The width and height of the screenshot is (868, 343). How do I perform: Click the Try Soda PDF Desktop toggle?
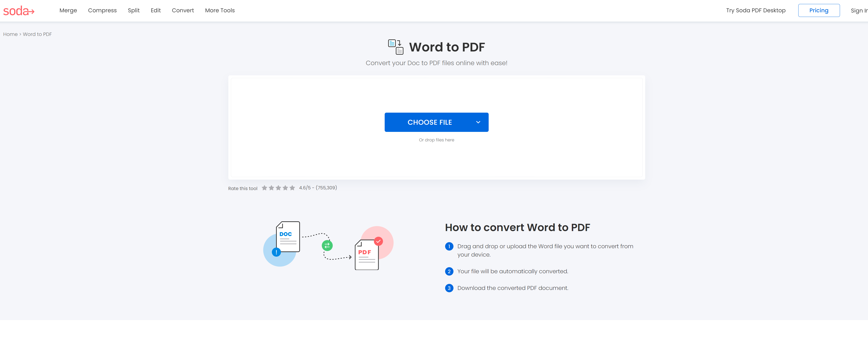[x=755, y=10]
